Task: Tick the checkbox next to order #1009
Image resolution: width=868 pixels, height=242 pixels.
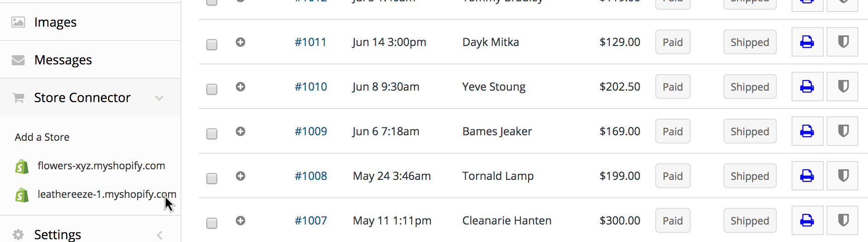Action: click(212, 134)
